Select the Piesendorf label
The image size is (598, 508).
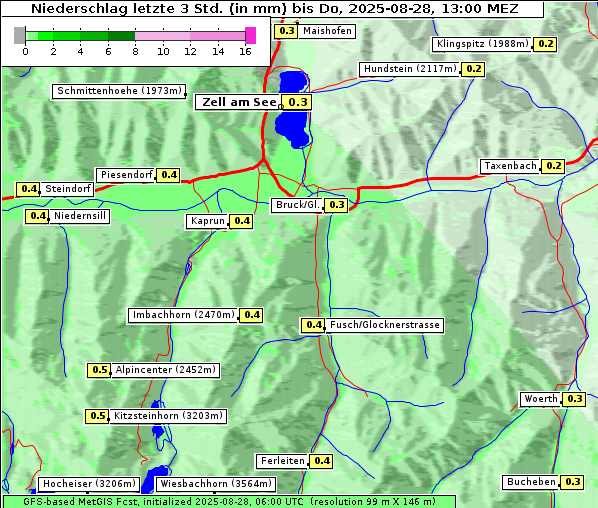(126, 175)
